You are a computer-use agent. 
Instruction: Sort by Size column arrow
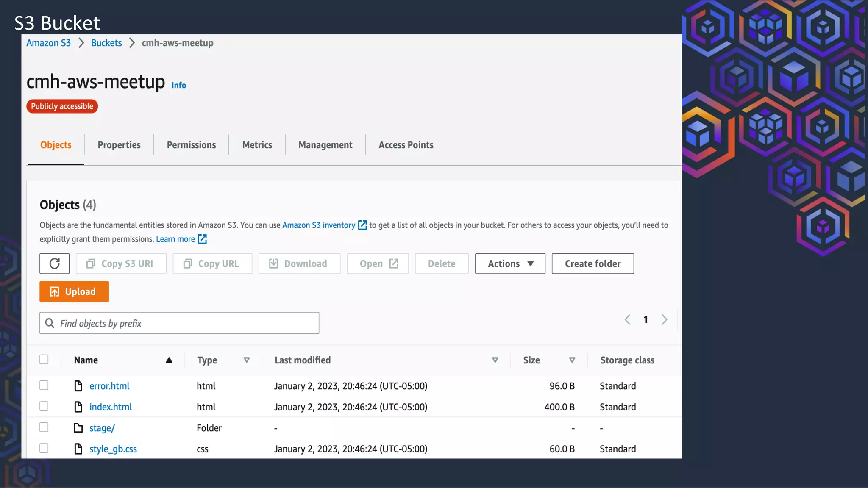(572, 360)
